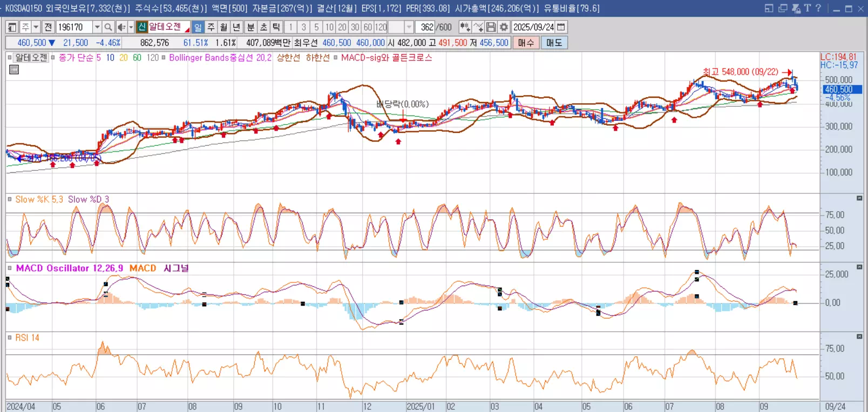Open the chart data table grid icon
The height and width of the screenshot is (412, 868).
(x=14, y=69)
